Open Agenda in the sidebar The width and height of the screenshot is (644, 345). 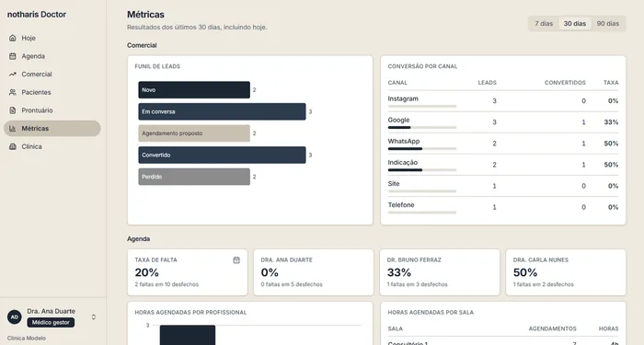52,56
